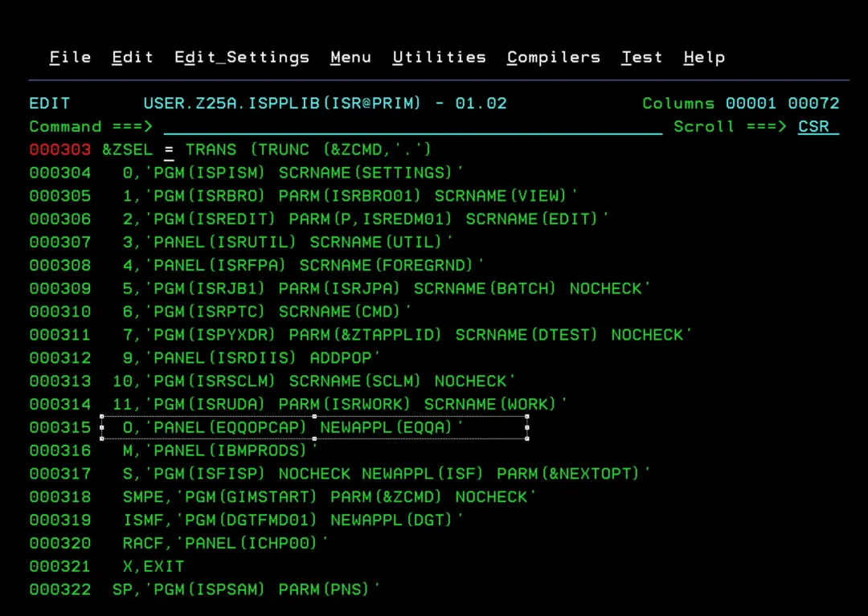Click the PGM(ISRSCLM) SCRNAME(SCLM) line
Screen dimensions: 868x616
[x=313, y=381]
